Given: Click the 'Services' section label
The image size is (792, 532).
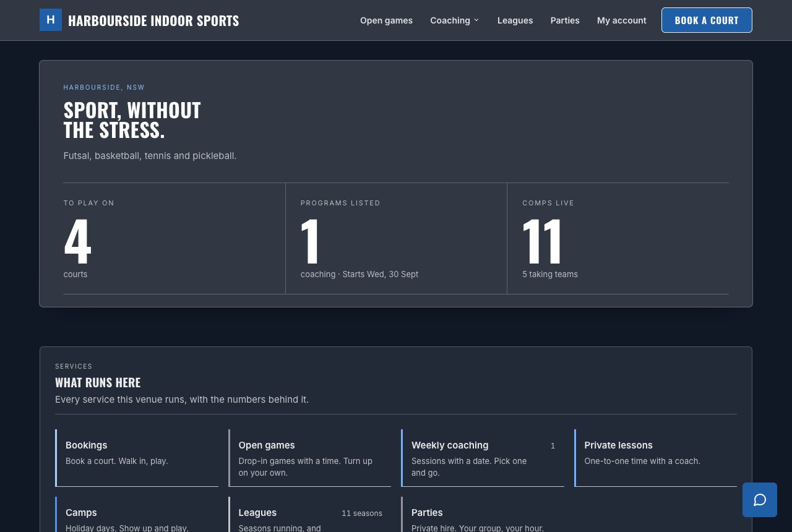Looking at the screenshot, I should pyautogui.click(x=74, y=366).
